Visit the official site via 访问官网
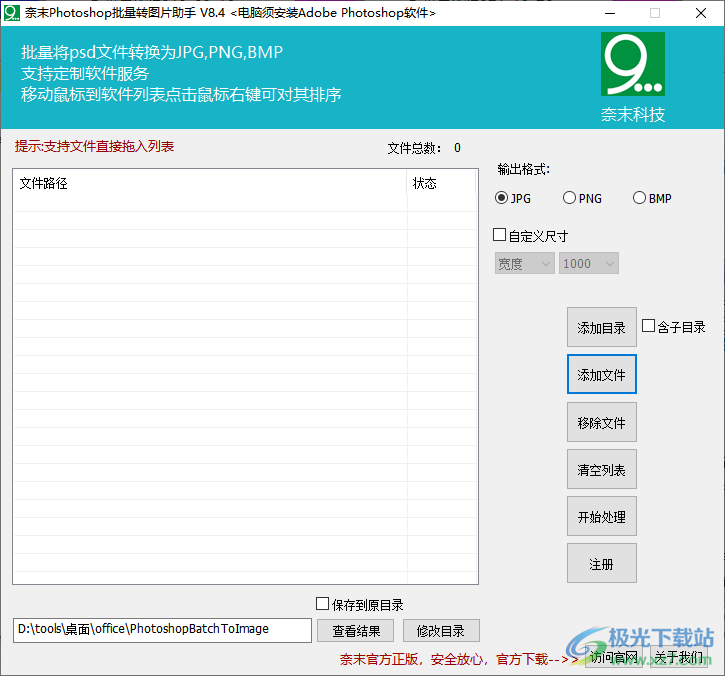This screenshot has width=725, height=676. click(614, 657)
